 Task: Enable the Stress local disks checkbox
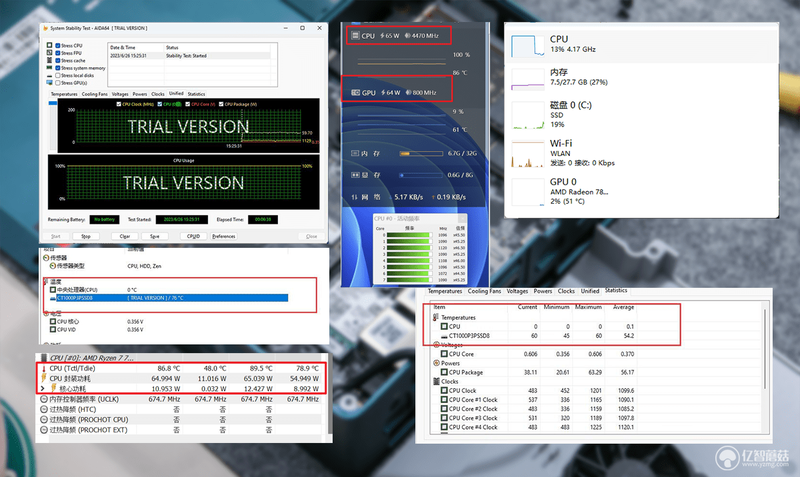pos(58,75)
